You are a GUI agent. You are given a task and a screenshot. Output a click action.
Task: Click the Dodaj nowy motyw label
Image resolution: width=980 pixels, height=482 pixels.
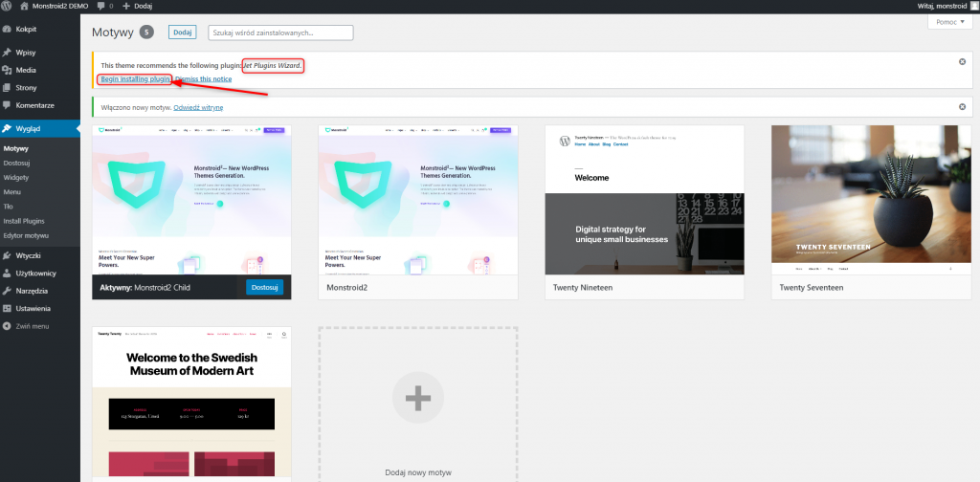point(418,472)
